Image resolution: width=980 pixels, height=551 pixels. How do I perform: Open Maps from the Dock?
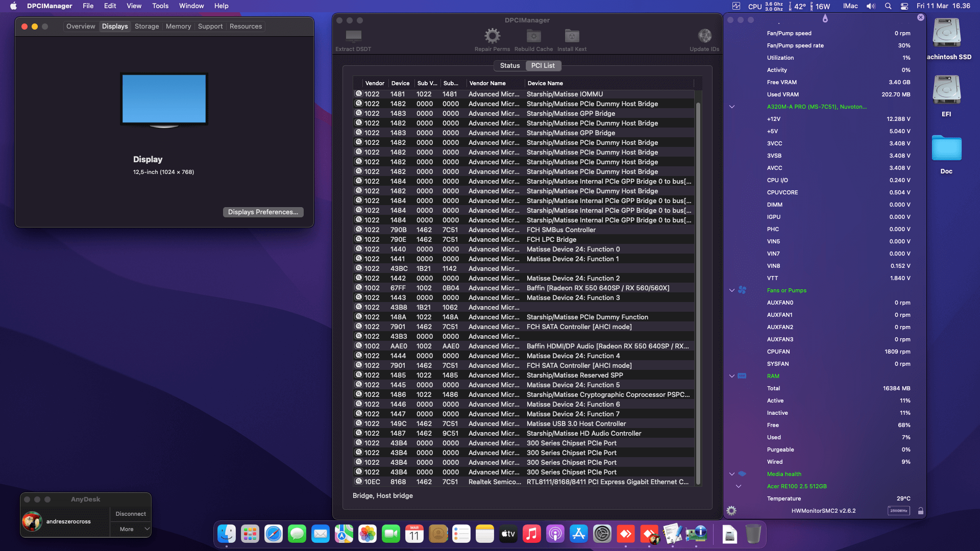coord(344,534)
